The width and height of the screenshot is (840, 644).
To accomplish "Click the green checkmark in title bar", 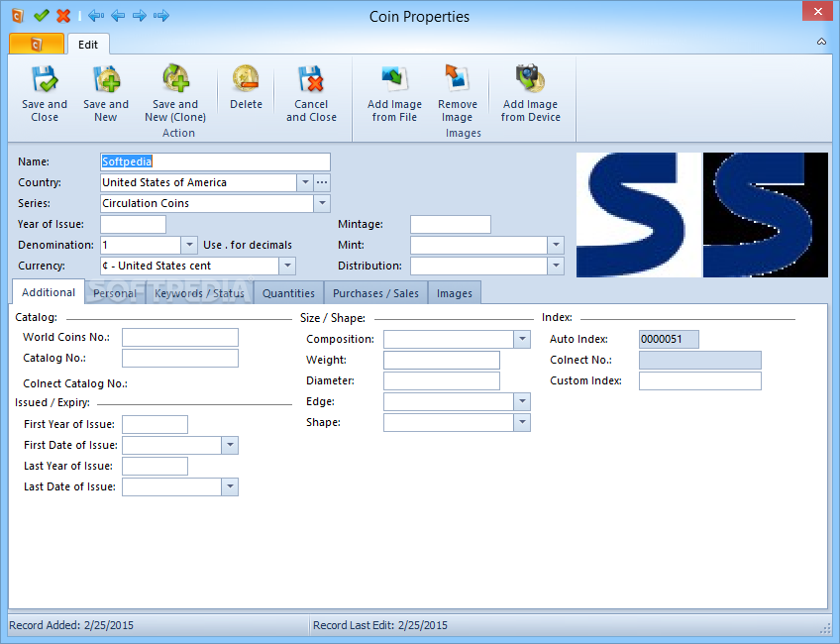I will (x=42, y=16).
